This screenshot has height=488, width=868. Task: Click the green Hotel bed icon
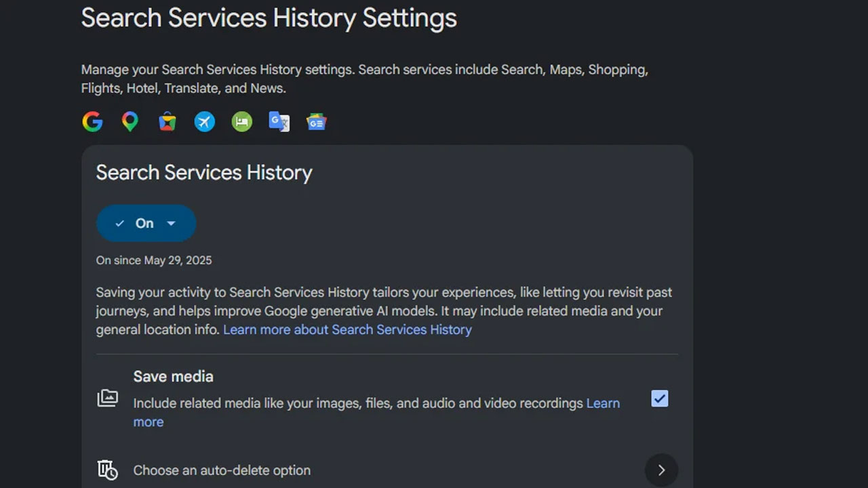point(242,122)
